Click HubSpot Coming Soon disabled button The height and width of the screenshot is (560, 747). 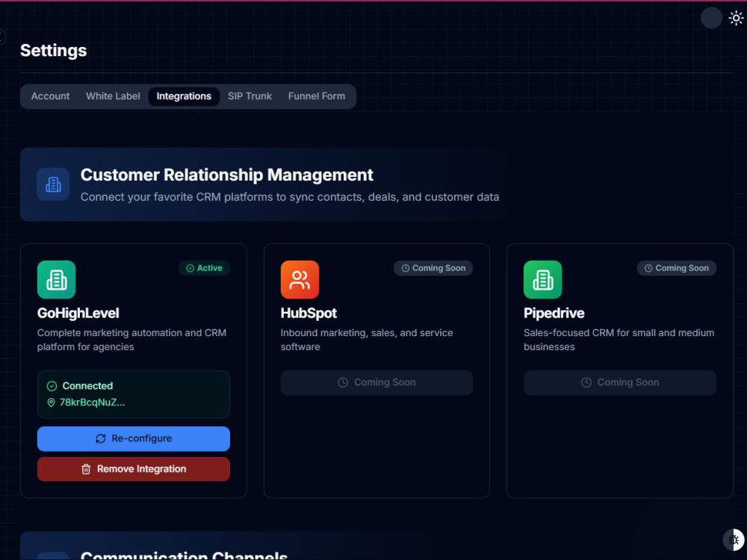pos(376,382)
